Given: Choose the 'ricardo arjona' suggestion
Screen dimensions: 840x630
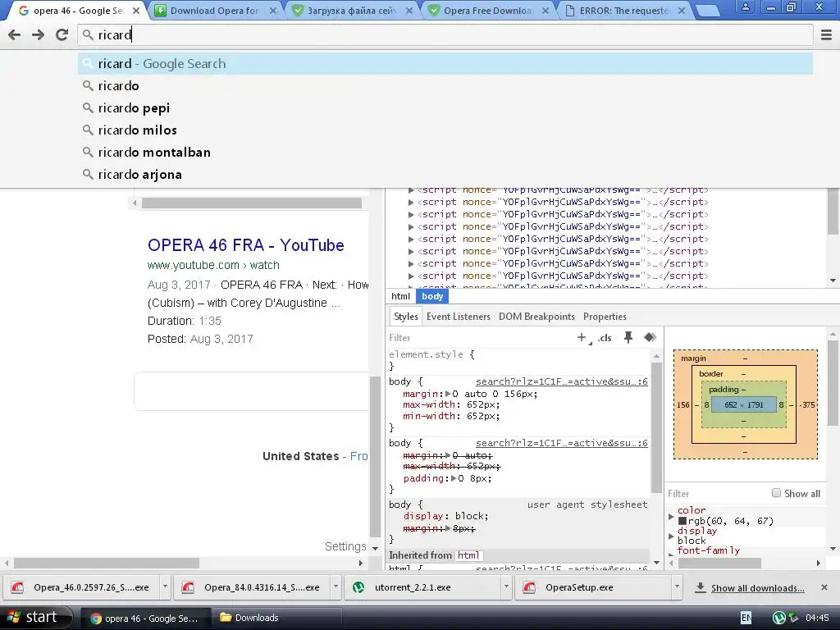Looking at the screenshot, I should tap(445, 175).
